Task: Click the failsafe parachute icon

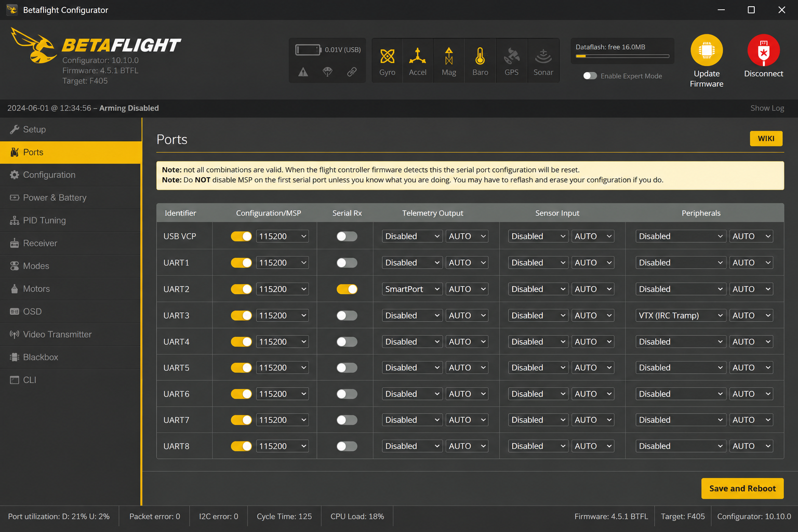Action: click(x=327, y=72)
